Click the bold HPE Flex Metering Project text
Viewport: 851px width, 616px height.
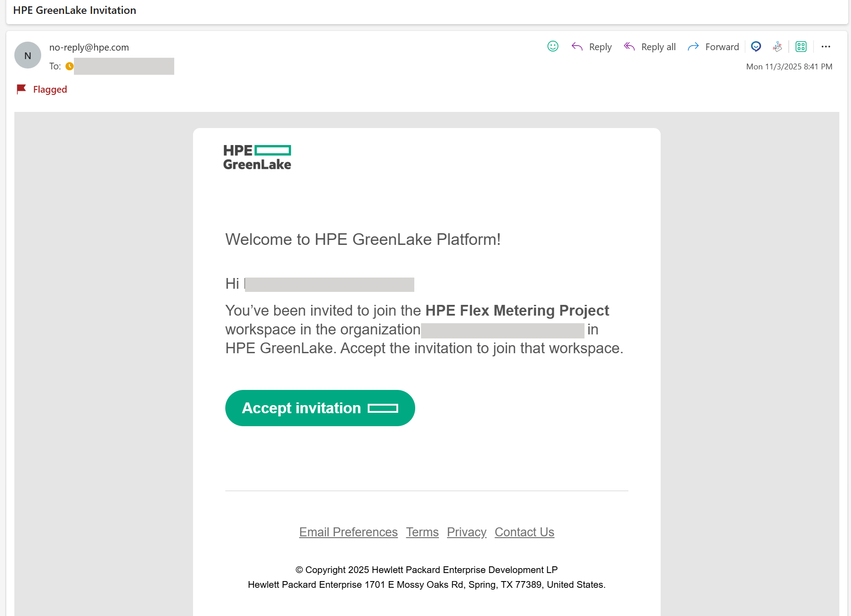pos(517,310)
